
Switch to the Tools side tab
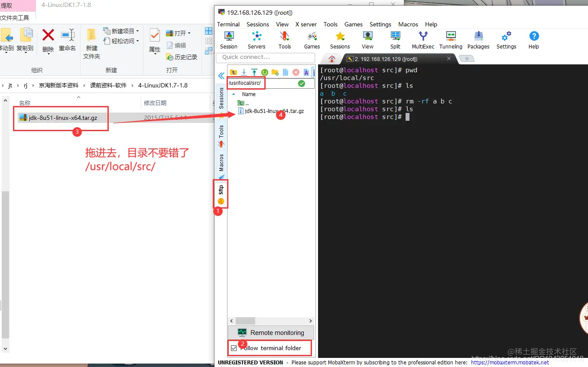221,136
